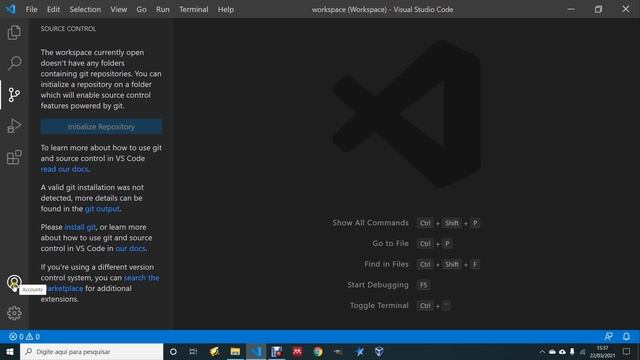
Task: Select the Source Control activity bar icon
Action: pos(14,95)
